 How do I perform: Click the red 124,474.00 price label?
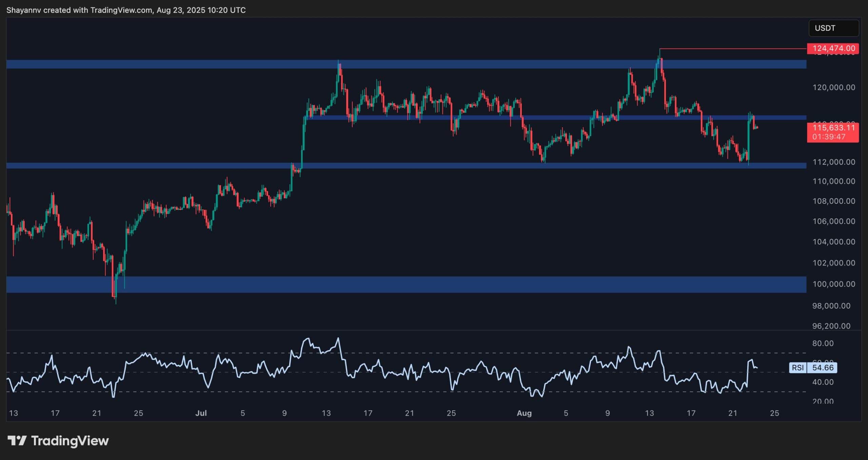pyautogui.click(x=833, y=48)
